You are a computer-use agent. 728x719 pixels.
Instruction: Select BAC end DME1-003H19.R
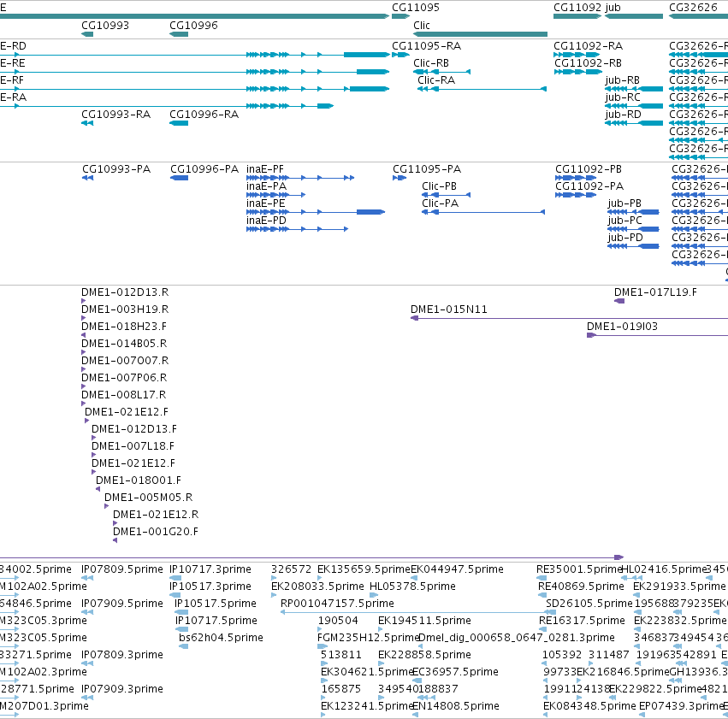pyautogui.click(x=84, y=318)
